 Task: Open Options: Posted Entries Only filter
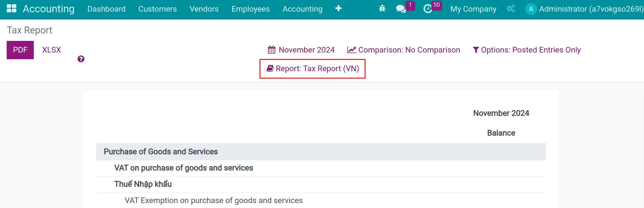(527, 50)
